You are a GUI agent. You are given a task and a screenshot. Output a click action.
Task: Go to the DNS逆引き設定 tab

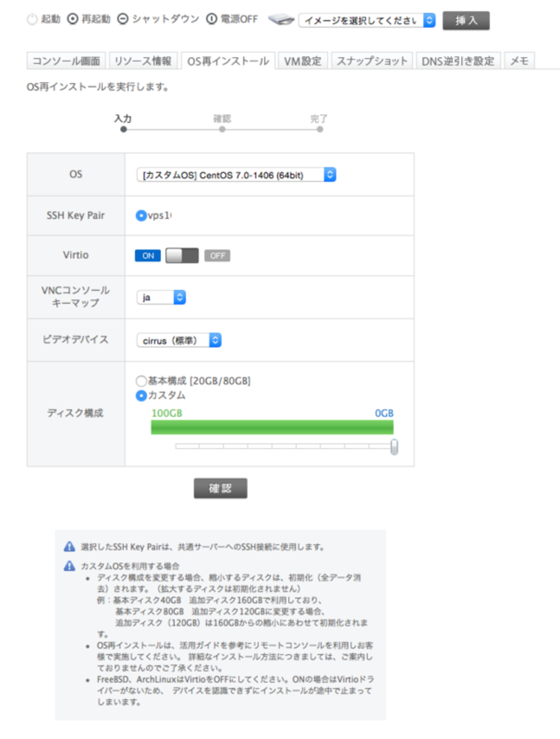(x=458, y=61)
